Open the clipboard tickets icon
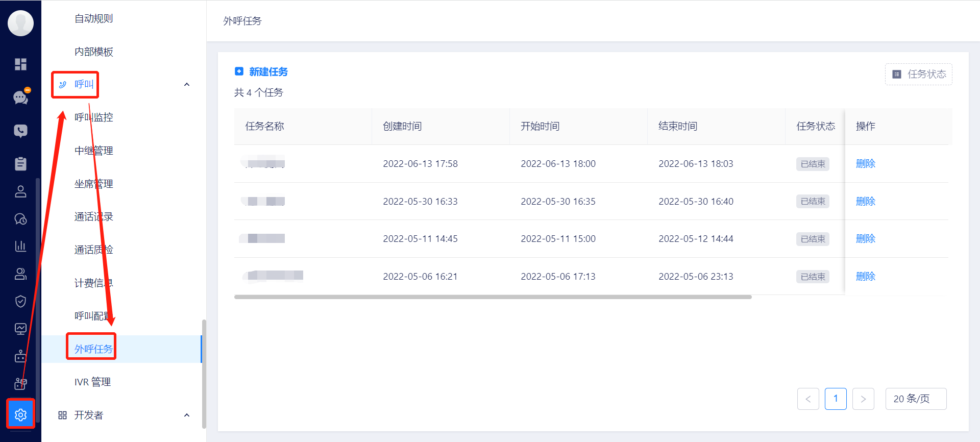This screenshot has height=442, width=980. [20, 164]
